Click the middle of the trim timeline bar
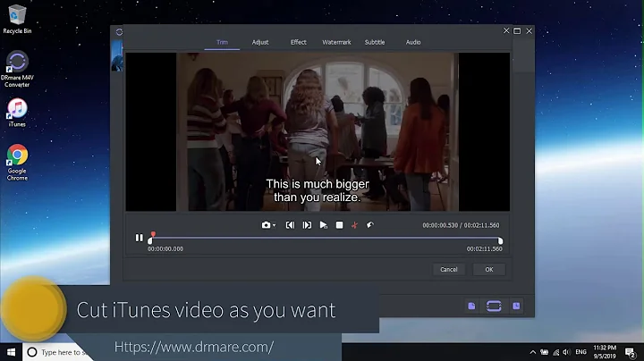 (325, 238)
